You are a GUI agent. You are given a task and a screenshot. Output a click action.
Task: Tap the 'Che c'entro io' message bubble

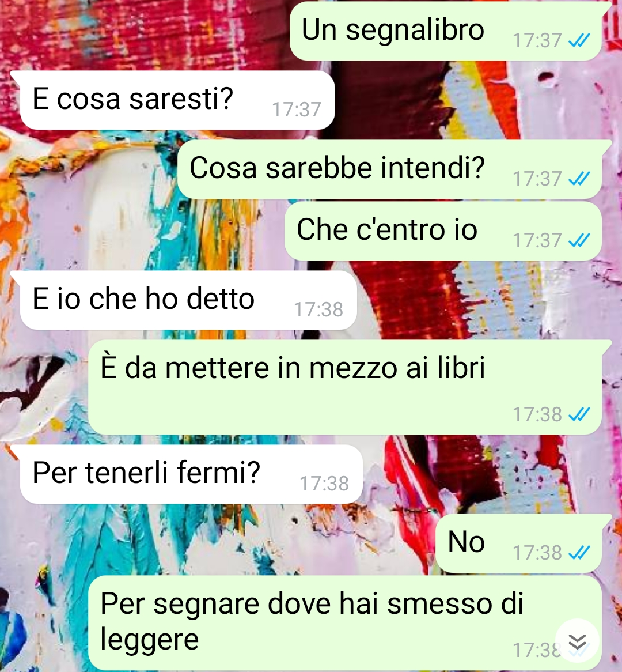point(443,231)
